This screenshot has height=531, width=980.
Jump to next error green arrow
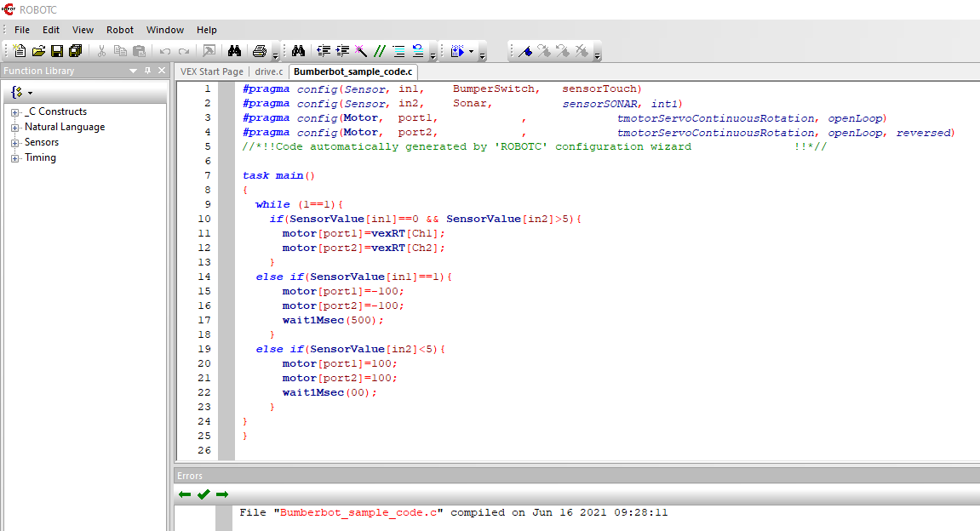[222, 494]
